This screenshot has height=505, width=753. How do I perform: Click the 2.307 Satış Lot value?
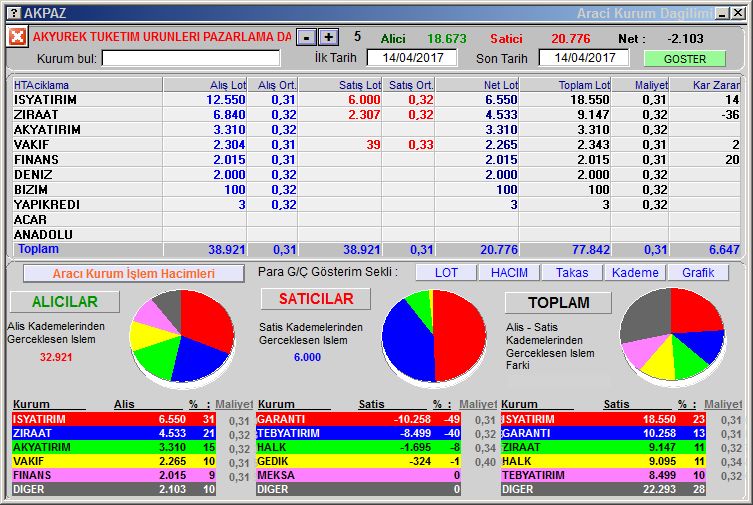(x=364, y=115)
